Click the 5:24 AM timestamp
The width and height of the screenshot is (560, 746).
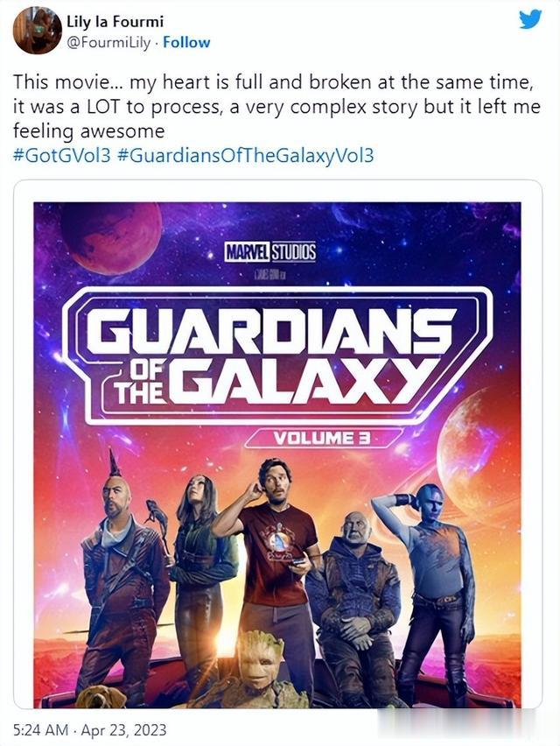click(x=41, y=730)
